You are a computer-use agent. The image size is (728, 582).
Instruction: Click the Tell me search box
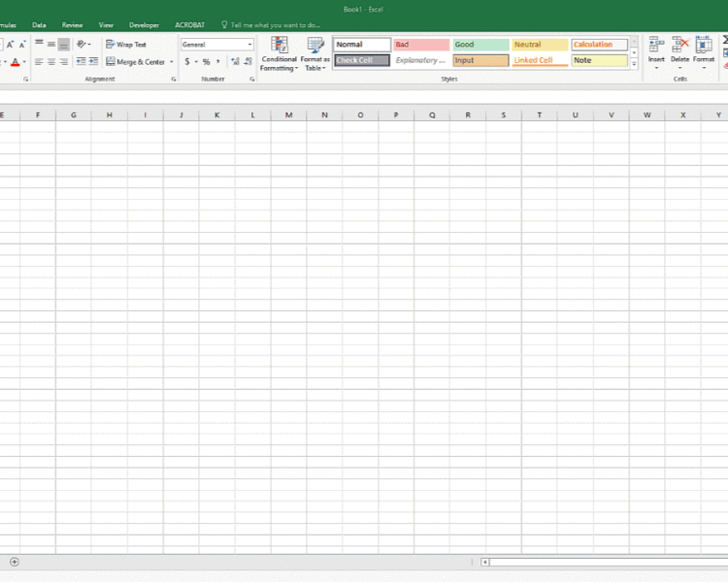click(x=275, y=25)
